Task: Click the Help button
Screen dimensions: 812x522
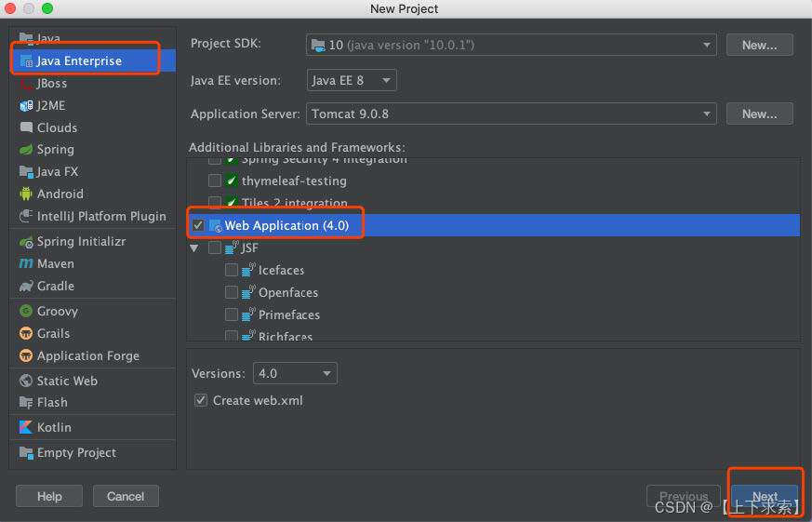Action: coord(49,496)
